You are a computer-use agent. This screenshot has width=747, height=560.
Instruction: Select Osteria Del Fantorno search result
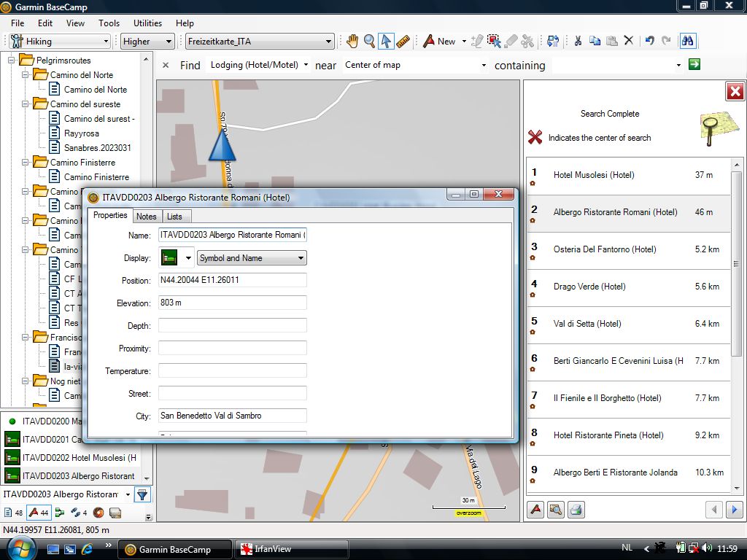[605, 249]
